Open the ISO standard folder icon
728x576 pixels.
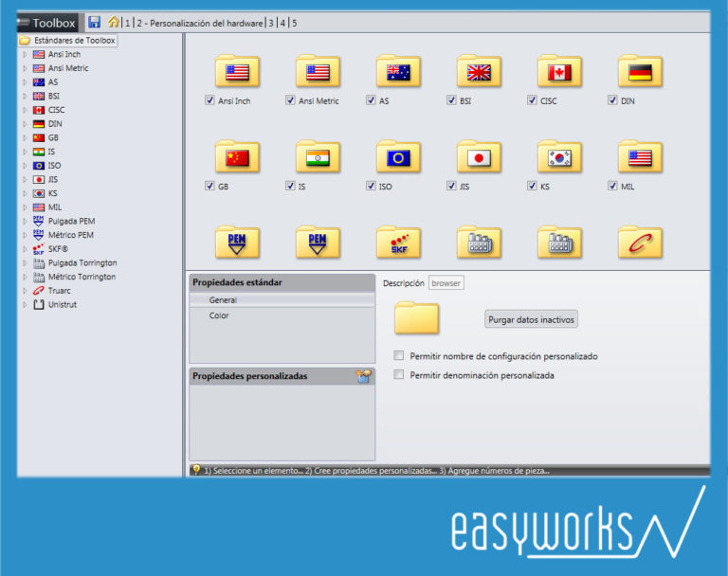(398, 157)
